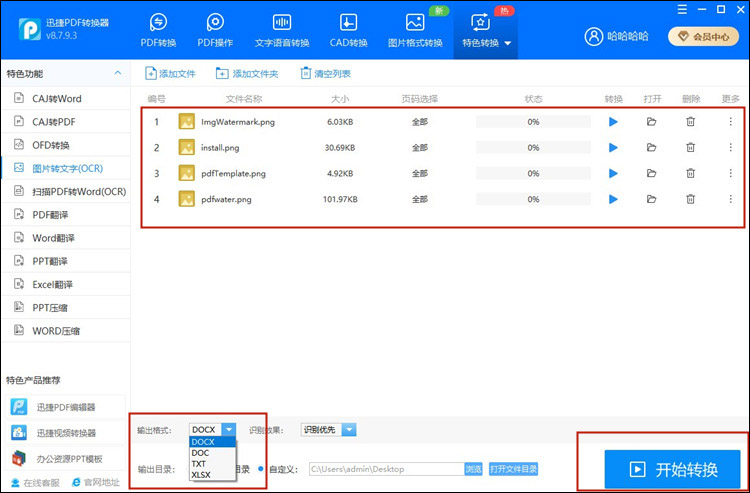The height and width of the screenshot is (493, 750).
Task: Open the hamburger menu in title bar
Action: coord(682,10)
